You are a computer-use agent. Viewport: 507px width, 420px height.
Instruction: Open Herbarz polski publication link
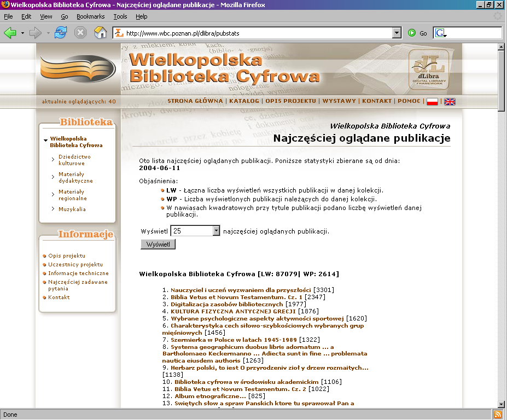pyautogui.click(x=270, y=367)
